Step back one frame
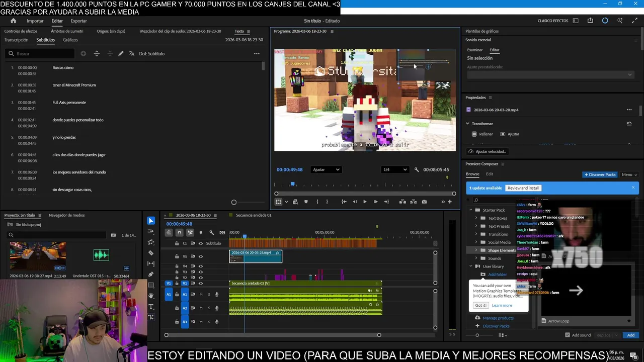The width and height of the screenshot is (644, 362). click(x=355, y=202)
